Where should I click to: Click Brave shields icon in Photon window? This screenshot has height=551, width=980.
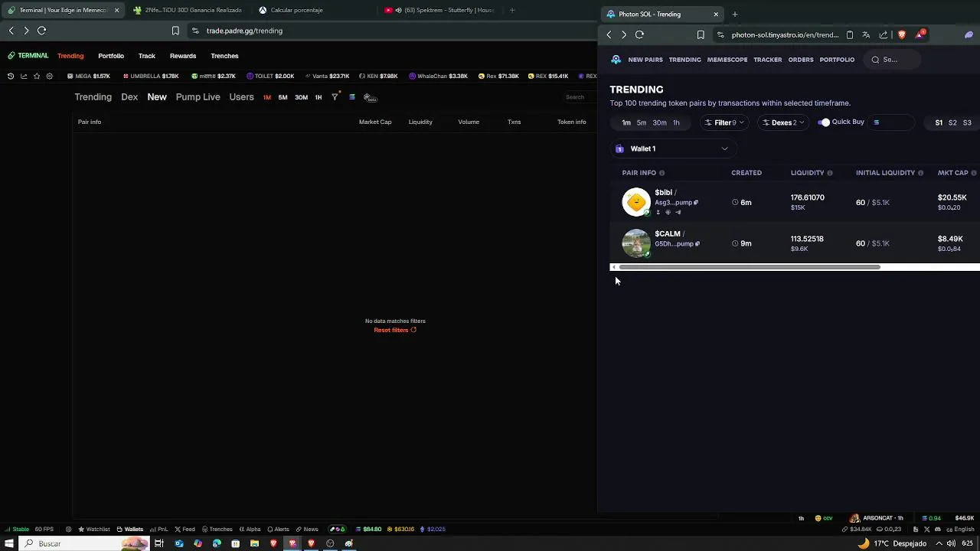[901, 34]
